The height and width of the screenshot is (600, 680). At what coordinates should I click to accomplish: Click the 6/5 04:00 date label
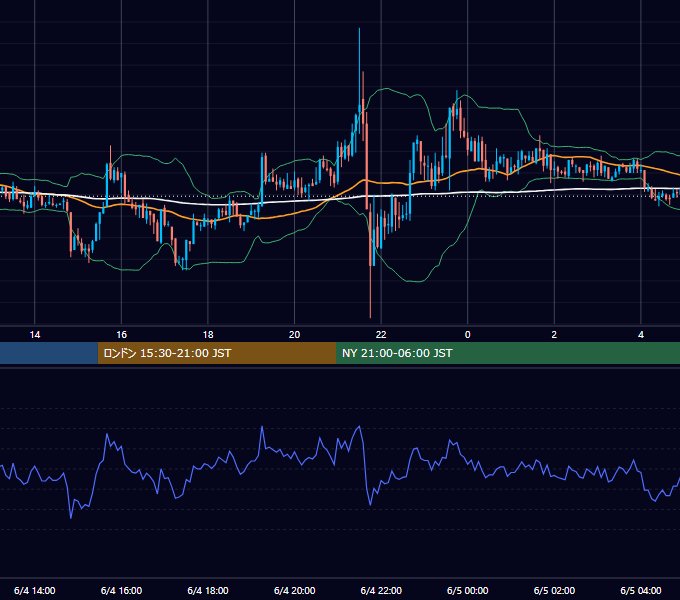641,590
